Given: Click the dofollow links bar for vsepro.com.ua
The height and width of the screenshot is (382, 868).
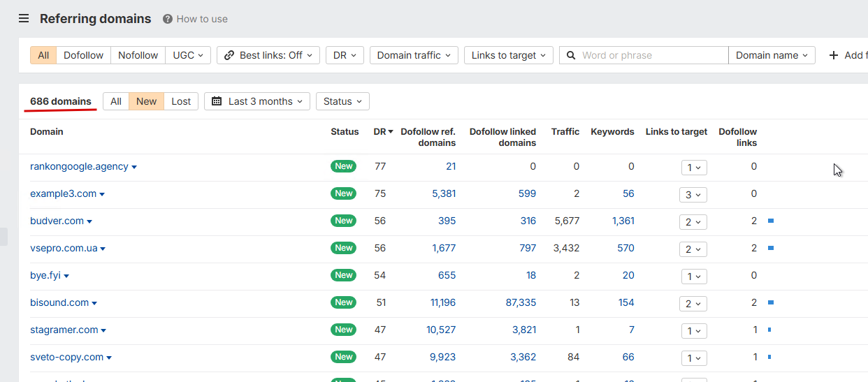Looking at the screenshot, I should click(770, 248).
